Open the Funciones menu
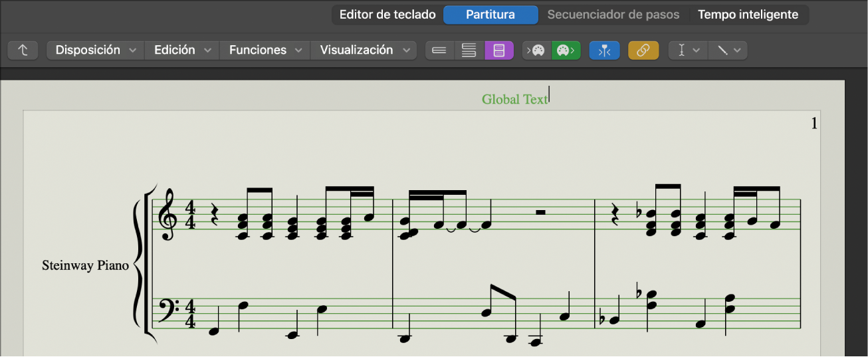This screenshot has width=868, height=359. point(265,51)
